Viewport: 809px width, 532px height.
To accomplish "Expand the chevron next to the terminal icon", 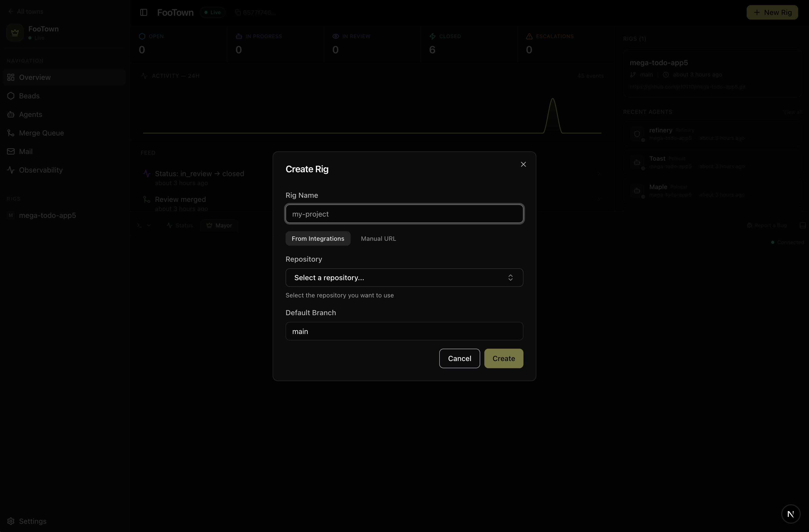I will (x=149, y=225).
